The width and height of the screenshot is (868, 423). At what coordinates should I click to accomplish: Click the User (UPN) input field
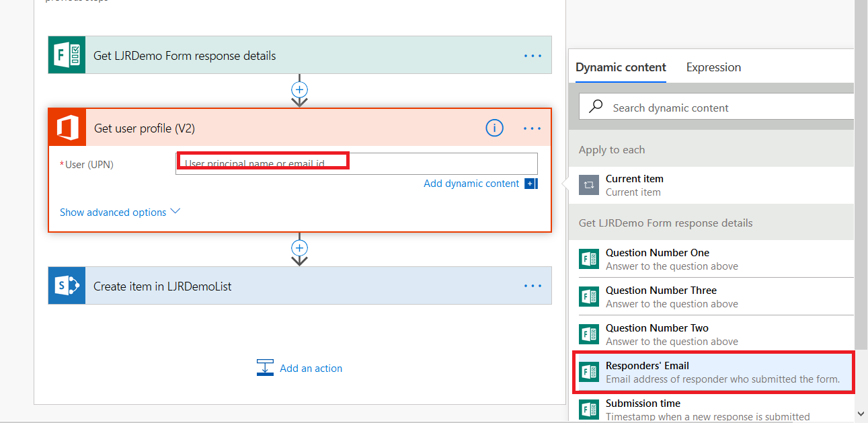point(356,163)
